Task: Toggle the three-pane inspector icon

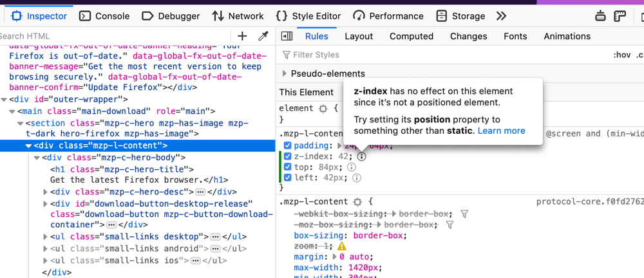Action: click(287, 36)
